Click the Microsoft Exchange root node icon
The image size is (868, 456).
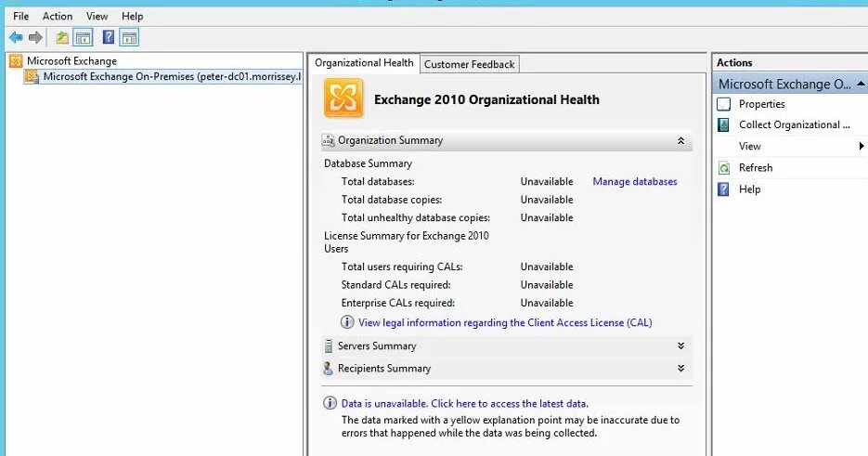16,61
